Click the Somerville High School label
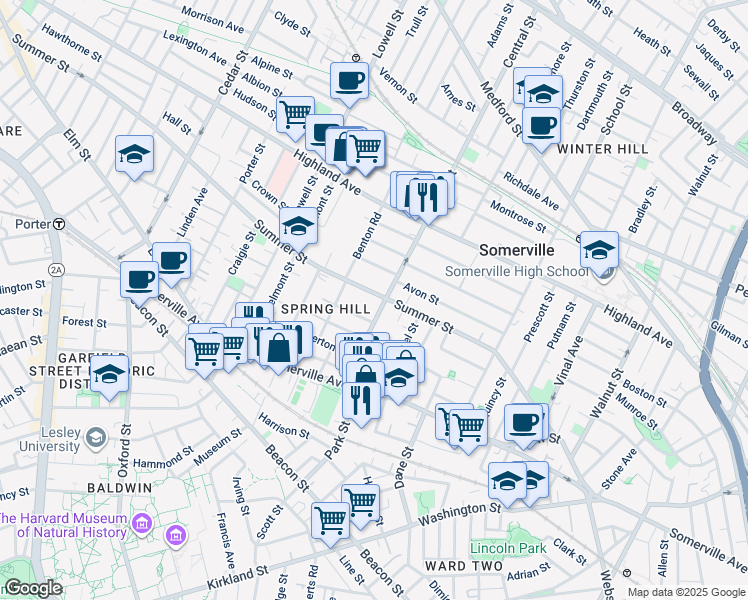The height and width of the screenshot is (600, 748). [517, 271]
